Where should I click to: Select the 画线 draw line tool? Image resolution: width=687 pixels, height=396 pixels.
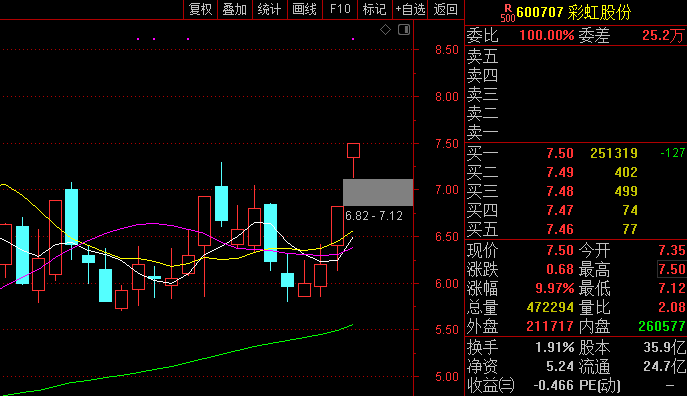tap(305, 9)
